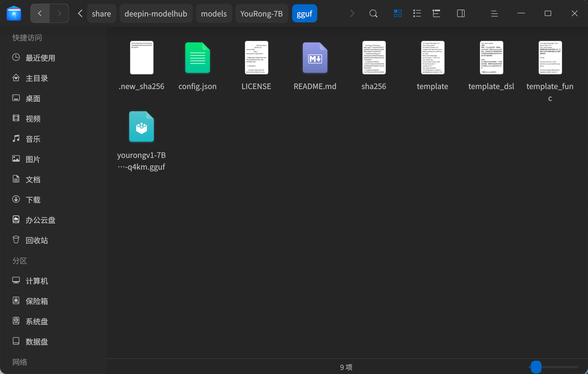Open 系统盘 system disk in sidebar

(x=53, y=321)
